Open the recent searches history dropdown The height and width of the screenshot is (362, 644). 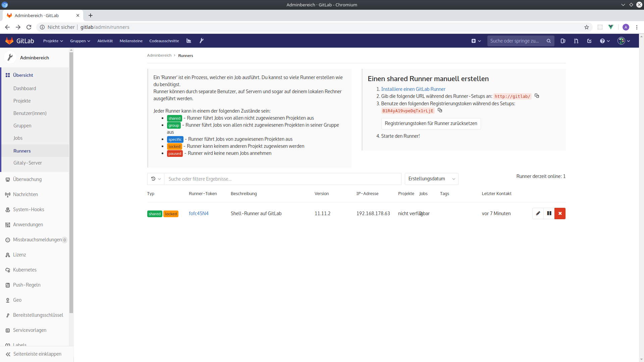[x=155, y=179]
